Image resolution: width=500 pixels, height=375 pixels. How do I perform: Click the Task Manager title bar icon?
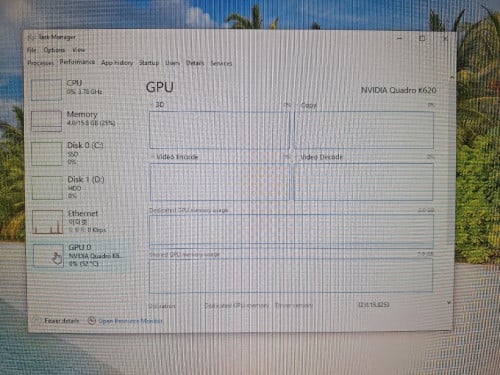pyautogui.click(x=32, y=37)
